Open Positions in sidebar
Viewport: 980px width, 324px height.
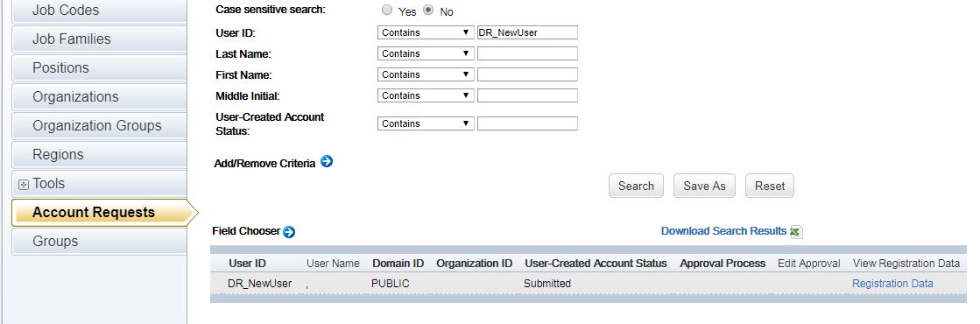99,67
